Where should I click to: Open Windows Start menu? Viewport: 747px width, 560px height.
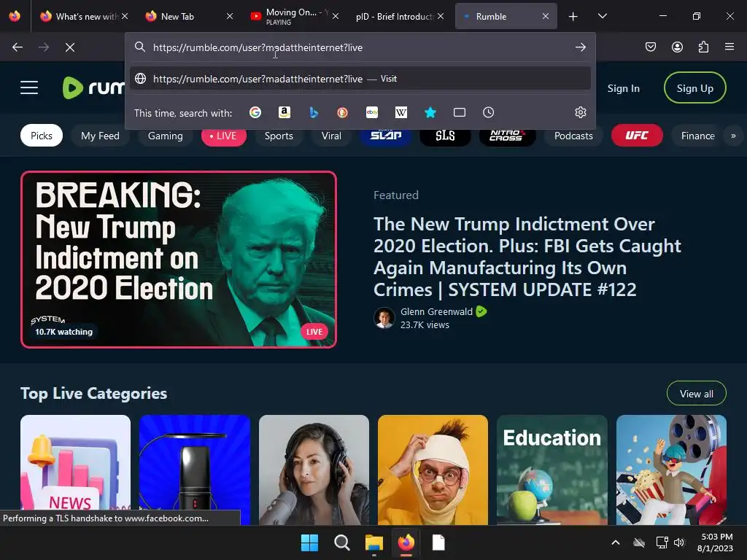point(309,542)
